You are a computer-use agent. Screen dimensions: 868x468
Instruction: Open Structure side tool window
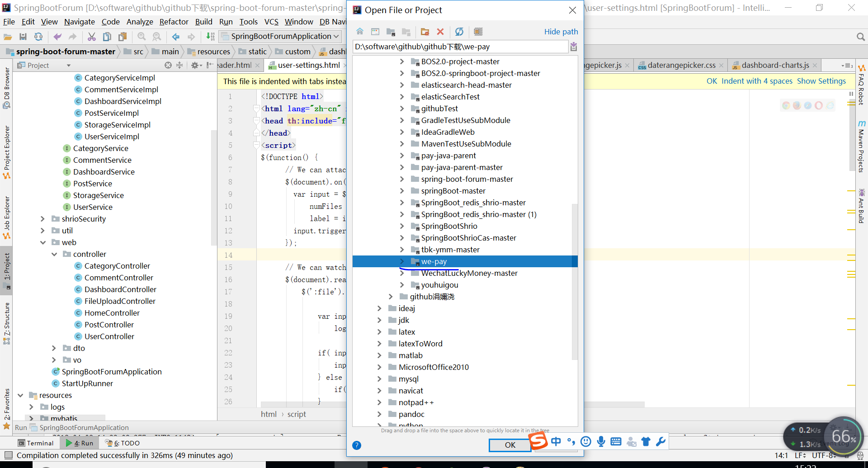[x=7, y=323]
